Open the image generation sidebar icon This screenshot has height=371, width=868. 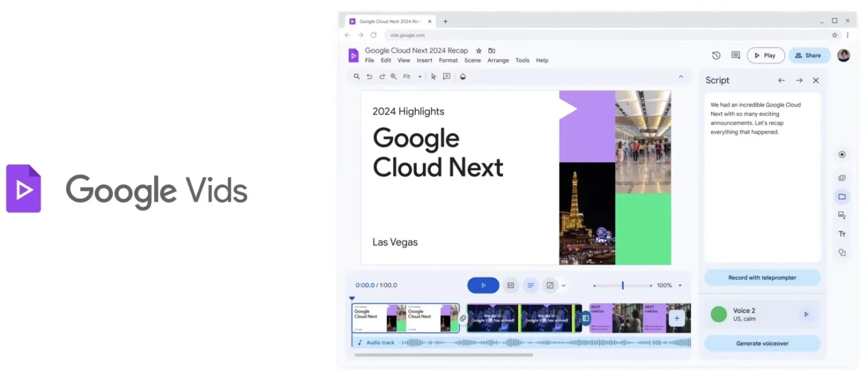tap(842, 215)
